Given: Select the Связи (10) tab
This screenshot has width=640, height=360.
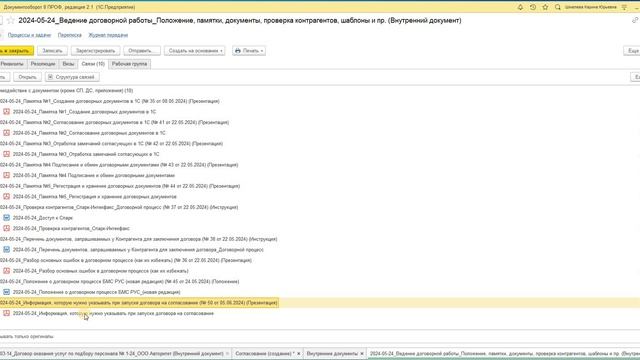Looking at the screenshot, I should [93, 64].
